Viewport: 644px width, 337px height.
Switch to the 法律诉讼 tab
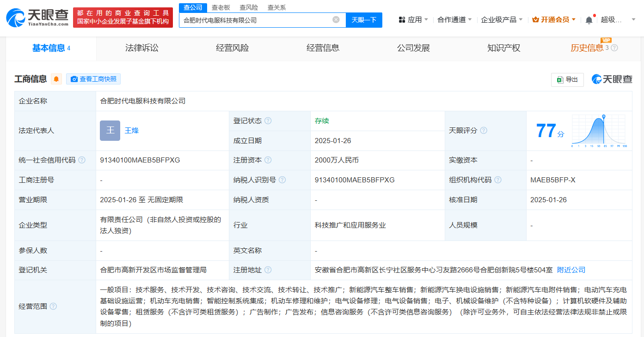pos(142,48)
